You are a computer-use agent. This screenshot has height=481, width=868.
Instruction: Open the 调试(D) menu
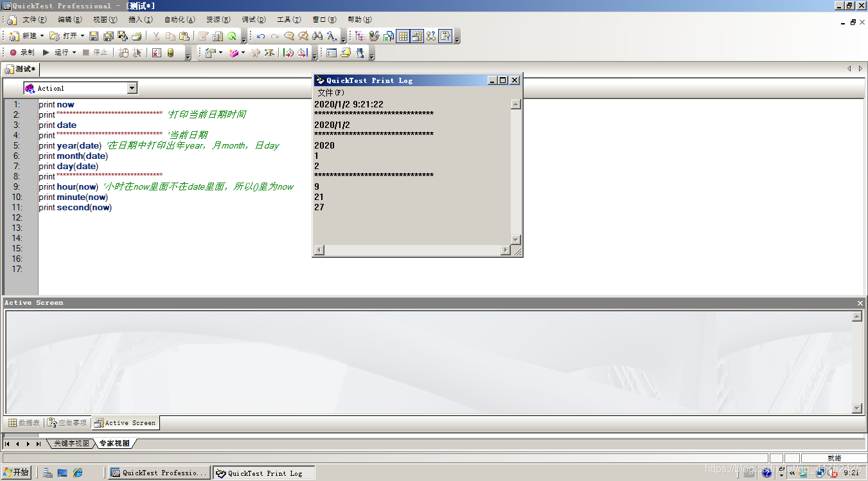[x=254, y=20]
